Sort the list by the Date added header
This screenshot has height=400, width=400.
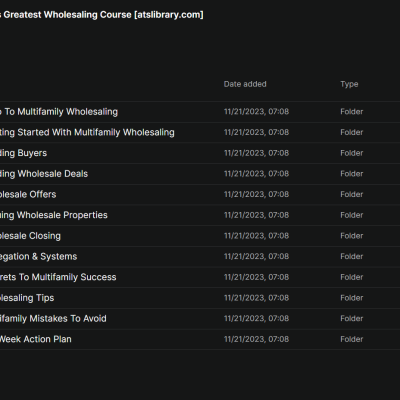coord(245,84)
